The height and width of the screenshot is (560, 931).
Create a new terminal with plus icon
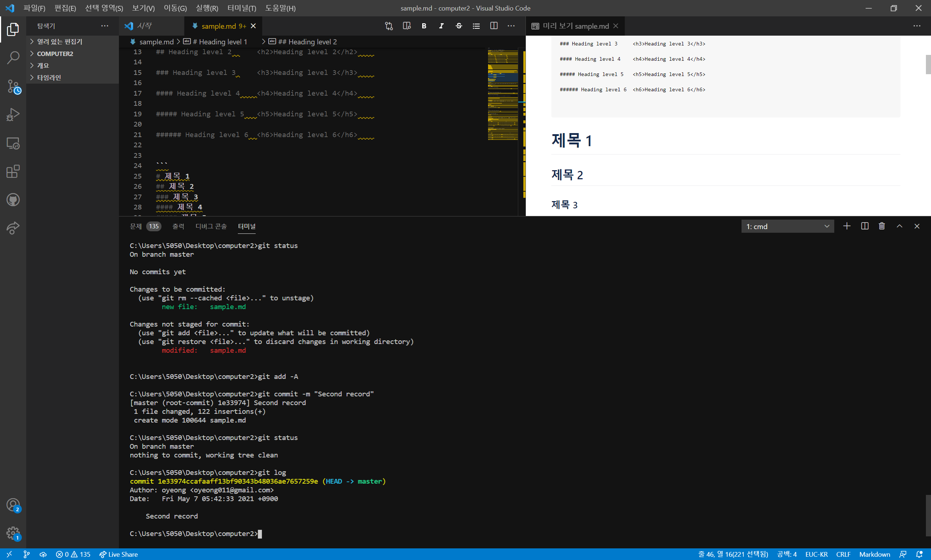[847, 226]
